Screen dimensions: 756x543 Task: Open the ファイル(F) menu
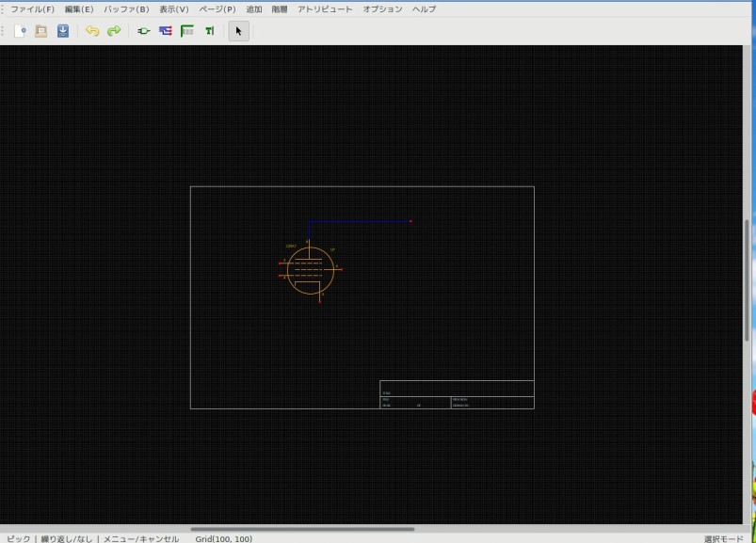point(32,8)
